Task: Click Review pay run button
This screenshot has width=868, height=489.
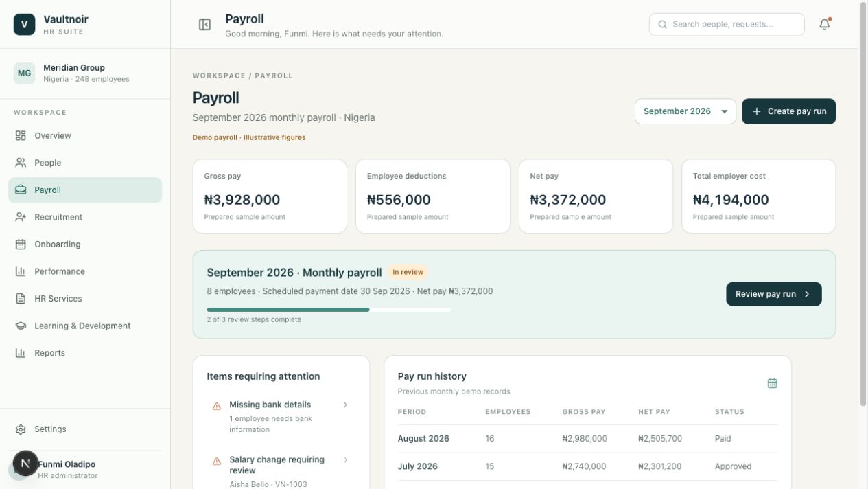Action: [773, 294]
